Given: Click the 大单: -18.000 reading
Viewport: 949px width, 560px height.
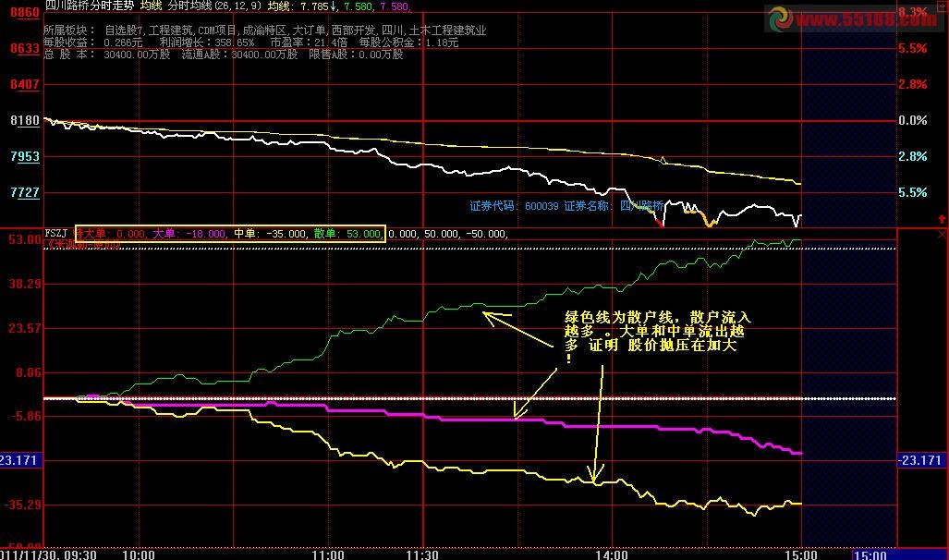Looking at the screenshot, I should [x=190, y=234].
